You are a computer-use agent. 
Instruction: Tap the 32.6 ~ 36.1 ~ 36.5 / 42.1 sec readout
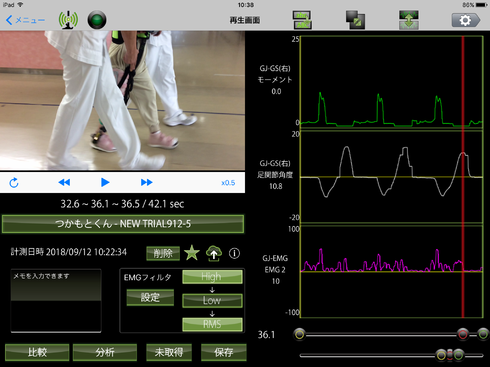coord(122,204)
